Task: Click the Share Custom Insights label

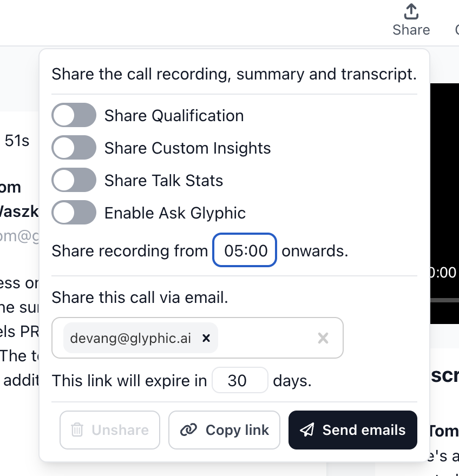Action: coord(187,148)
